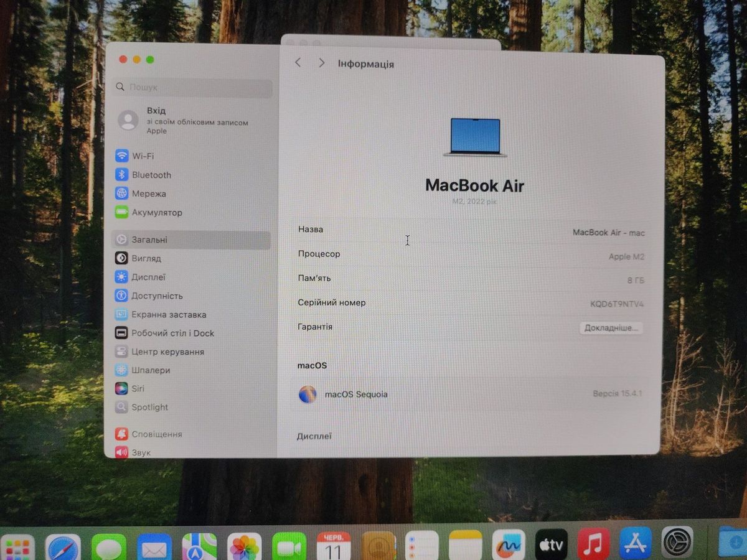This screenshot has width=747, height=560.
Task: Open Contacts from the Dock
Action: tap(378, 546)
